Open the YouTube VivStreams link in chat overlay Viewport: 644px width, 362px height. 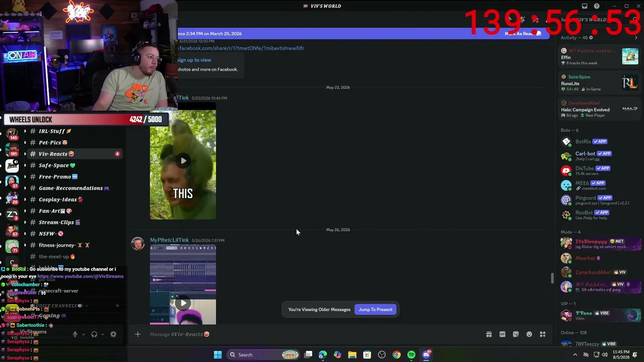[x=80, y=277]
